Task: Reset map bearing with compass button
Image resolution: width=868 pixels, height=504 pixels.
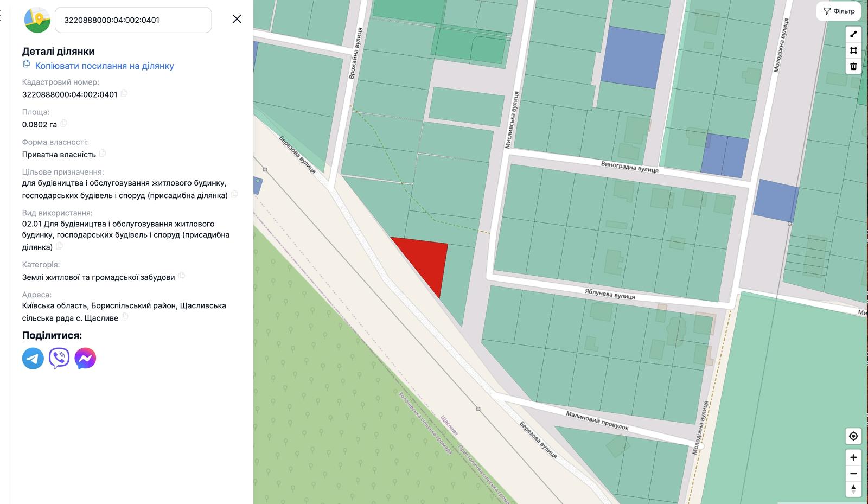Action: pyautogui.click(x=853, y=489)
